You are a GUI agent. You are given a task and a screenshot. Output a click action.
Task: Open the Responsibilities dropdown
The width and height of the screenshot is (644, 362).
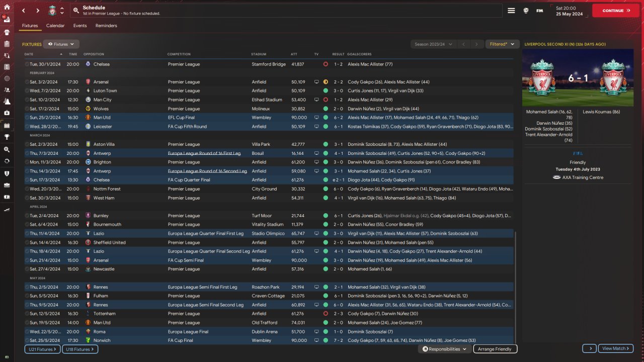click(445, 349)
